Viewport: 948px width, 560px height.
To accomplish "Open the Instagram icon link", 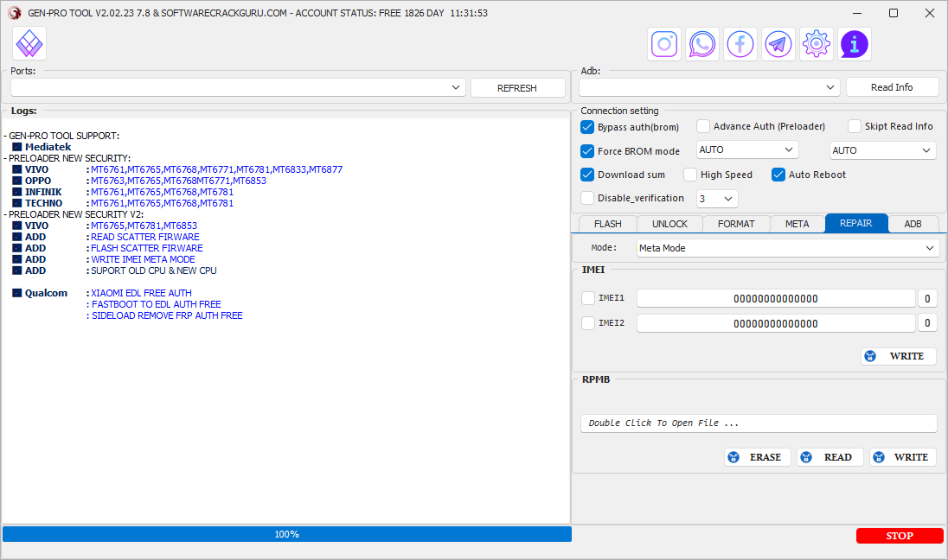I will tap(664, 43).
